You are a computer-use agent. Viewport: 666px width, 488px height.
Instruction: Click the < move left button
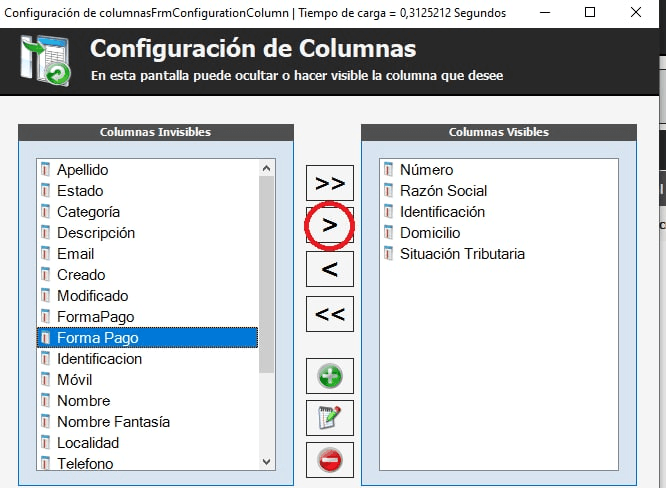coord(330,270)
